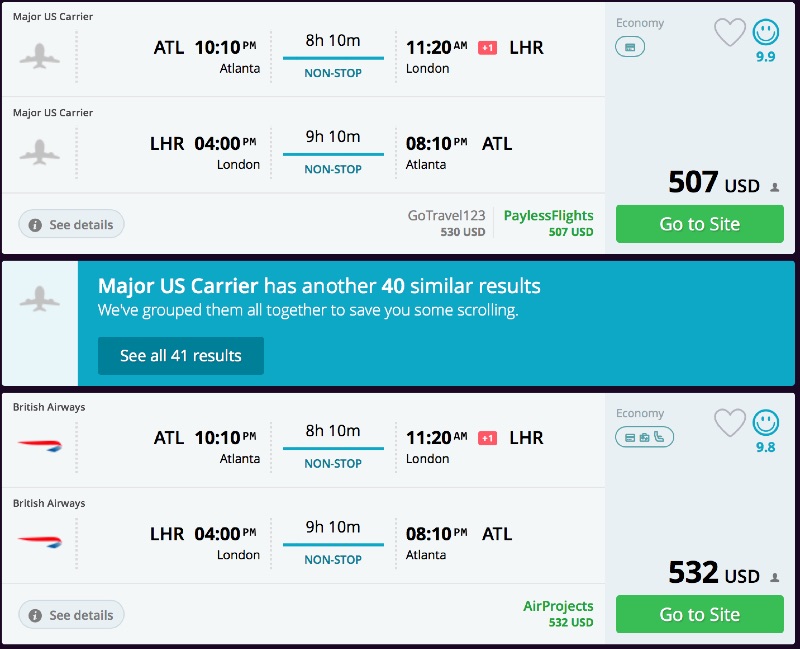This screenshot has height=649, width=800.
Task: Click the airplane icon in the grouped banner
Action: (40, 298)
